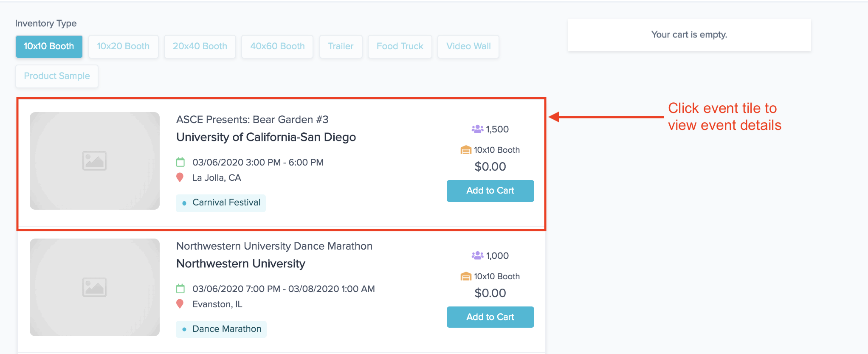Add Northwestern Dance Marathon to cart
This screenshot has height=354, width=868.
tap(490, 317)
